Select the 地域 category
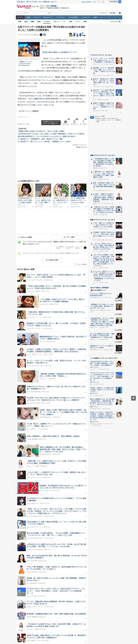 click(85, 21)
